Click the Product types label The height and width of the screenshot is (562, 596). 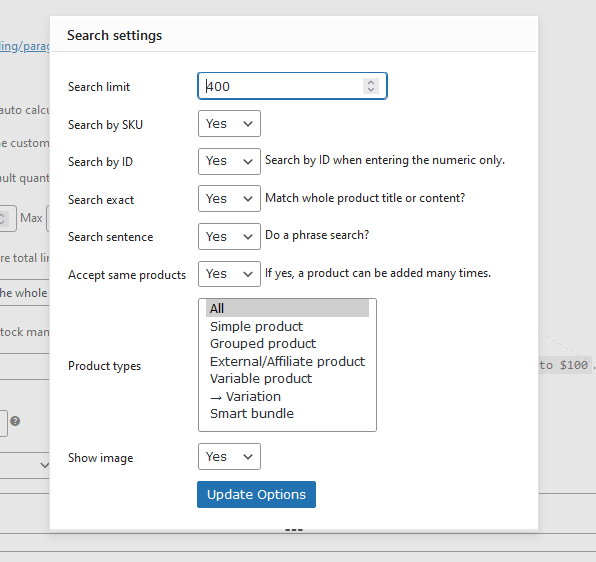pos(104,366)
